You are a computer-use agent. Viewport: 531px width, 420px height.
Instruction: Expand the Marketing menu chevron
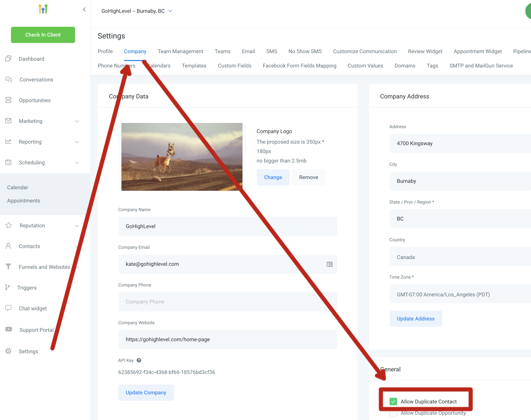[x=77, y=121]
